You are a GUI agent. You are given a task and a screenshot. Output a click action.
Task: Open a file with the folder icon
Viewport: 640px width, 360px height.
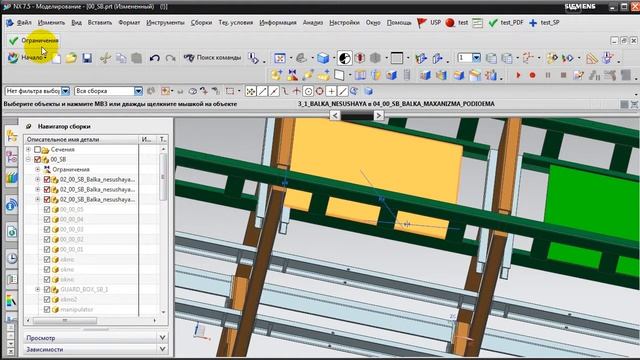tap(71, 58)
